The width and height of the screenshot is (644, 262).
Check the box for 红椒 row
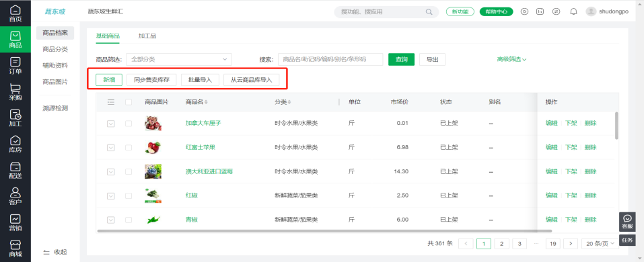point(129,196)
